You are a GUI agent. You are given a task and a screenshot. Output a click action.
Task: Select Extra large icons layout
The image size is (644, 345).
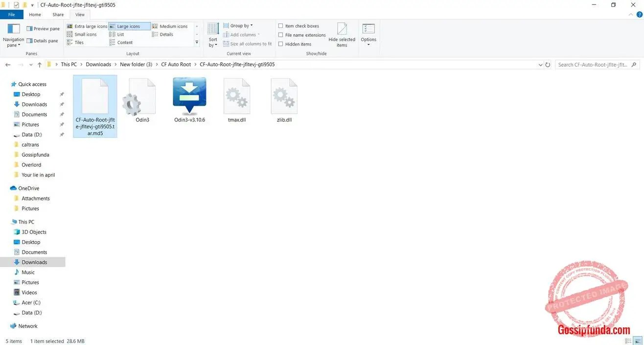tap(87, 26)
